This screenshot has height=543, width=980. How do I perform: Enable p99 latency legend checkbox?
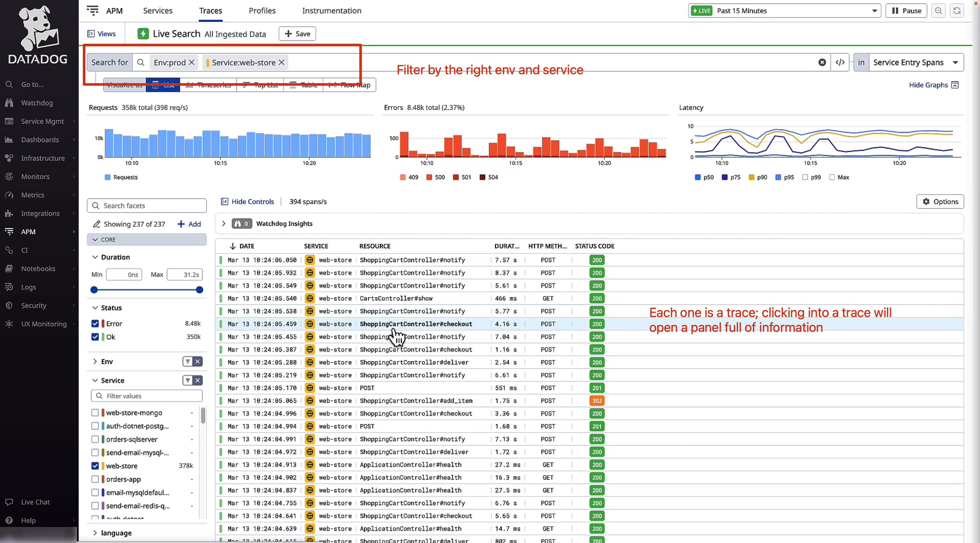pos(805,177)
